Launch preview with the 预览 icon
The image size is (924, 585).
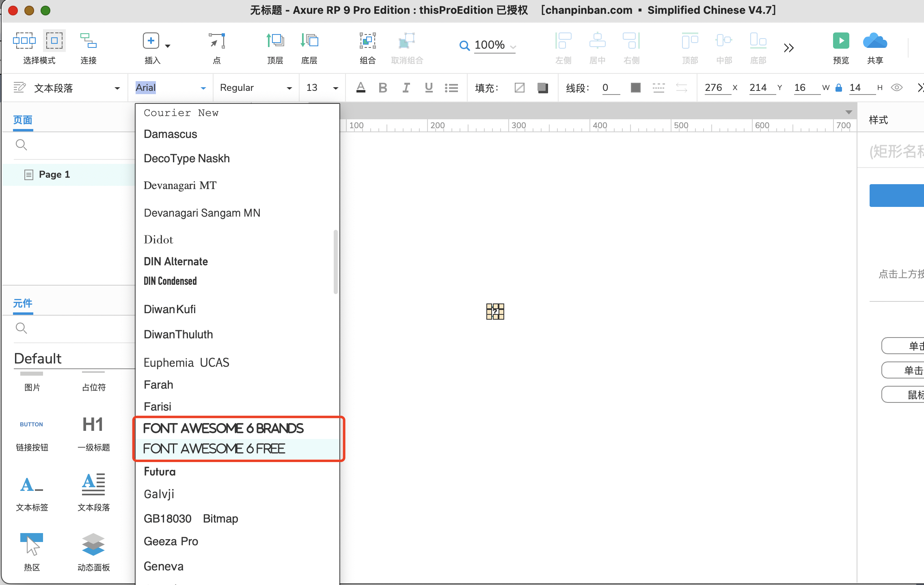(840, 41)
